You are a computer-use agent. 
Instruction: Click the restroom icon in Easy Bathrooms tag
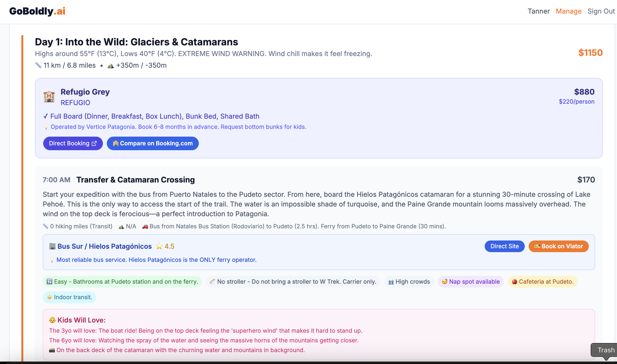tap(50, 281)
